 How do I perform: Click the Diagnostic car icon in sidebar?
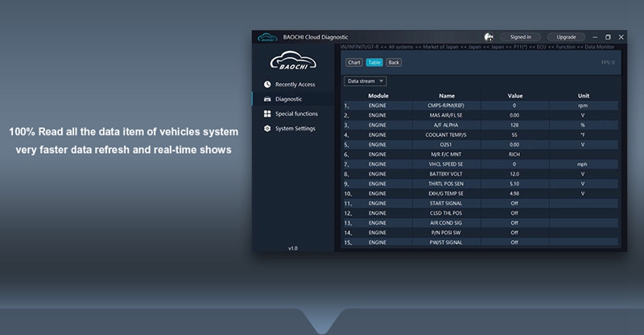[x=267, y=99]
